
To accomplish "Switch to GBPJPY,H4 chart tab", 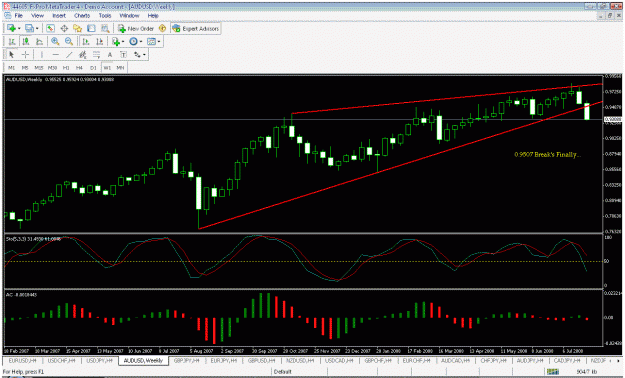I will click(187, 360).
